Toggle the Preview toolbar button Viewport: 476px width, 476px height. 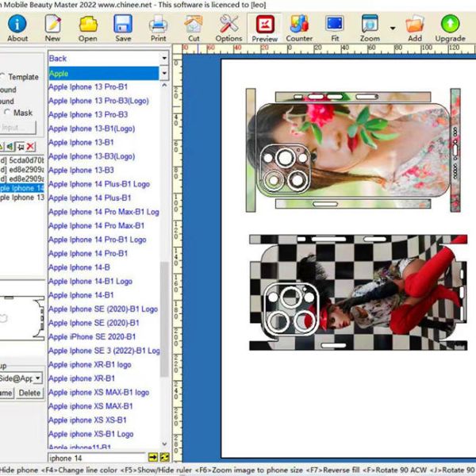(264, 27)
